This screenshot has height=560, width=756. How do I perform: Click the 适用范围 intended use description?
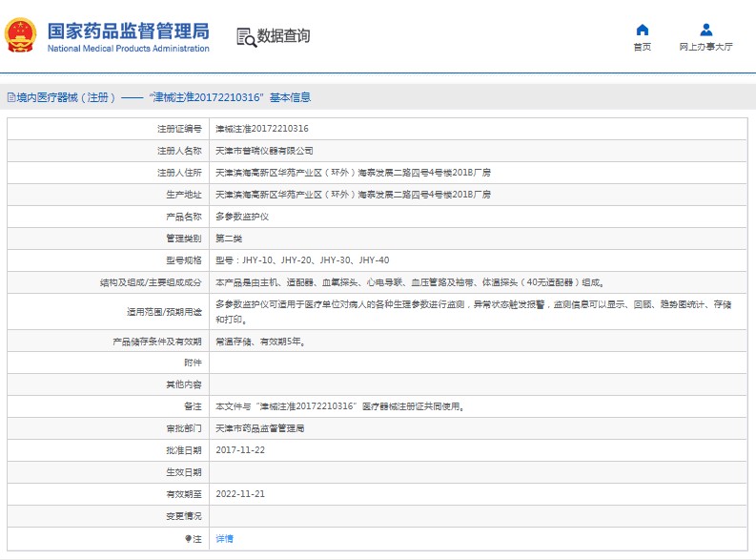[474, 312]
